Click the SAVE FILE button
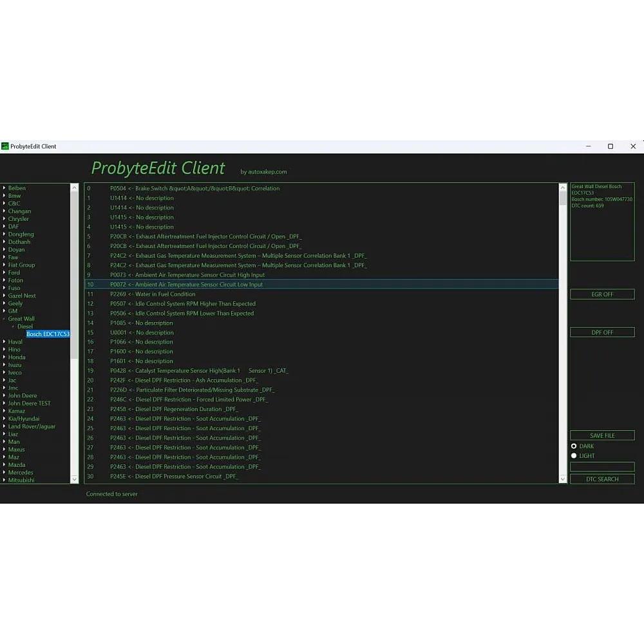Image resolution: width=644 pixels, height=644 pixels. coord(602,435)
